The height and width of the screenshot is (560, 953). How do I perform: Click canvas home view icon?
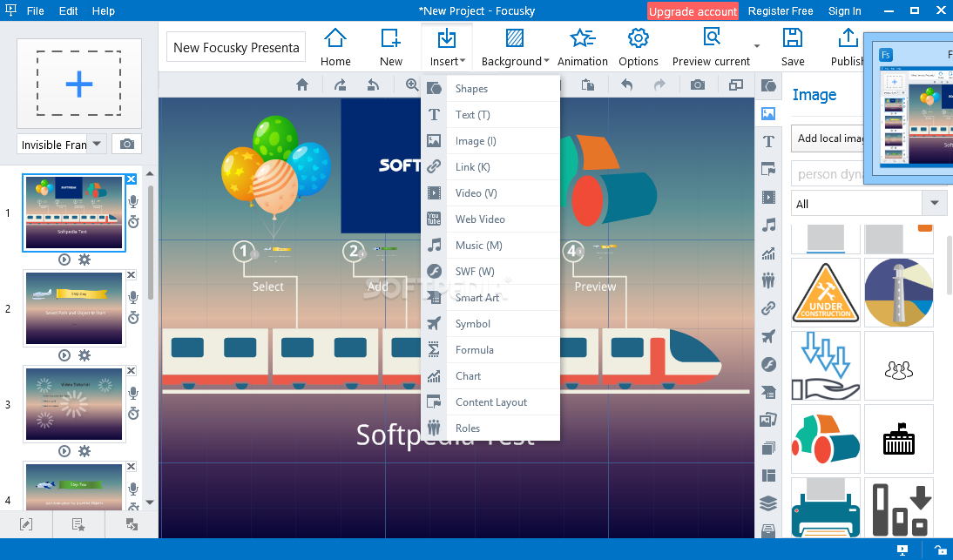302,85
